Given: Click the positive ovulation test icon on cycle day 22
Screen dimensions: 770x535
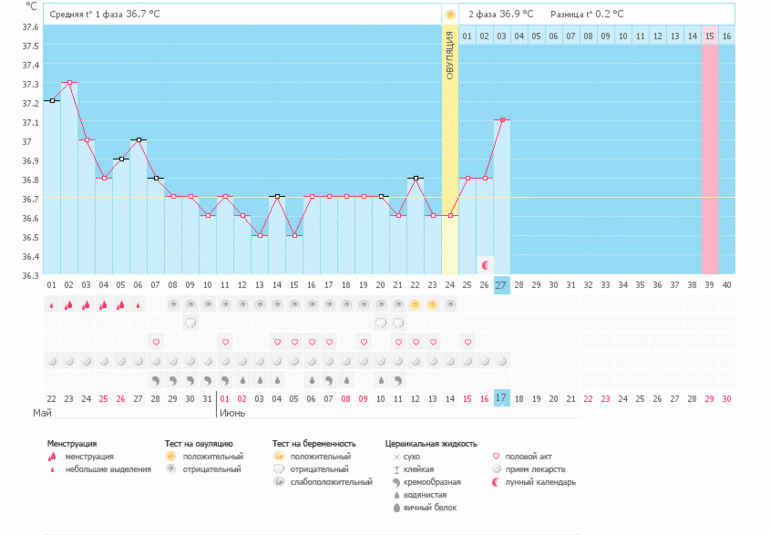Looking at the screenshot, I should tap(415, 304).
